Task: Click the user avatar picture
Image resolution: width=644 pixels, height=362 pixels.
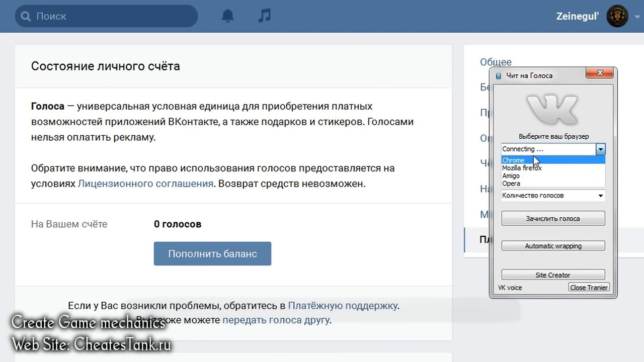Action: coord(617,16)
